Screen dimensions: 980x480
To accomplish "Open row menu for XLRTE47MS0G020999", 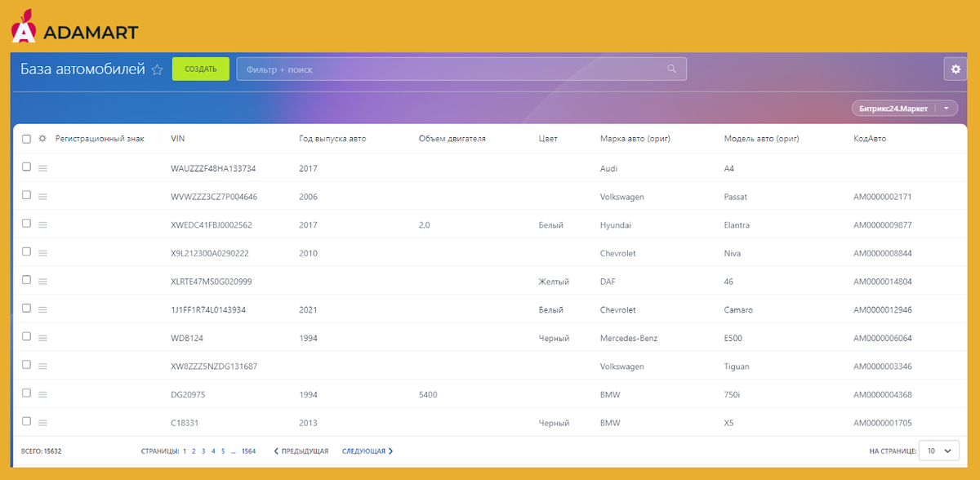I will tap(42, 282).
